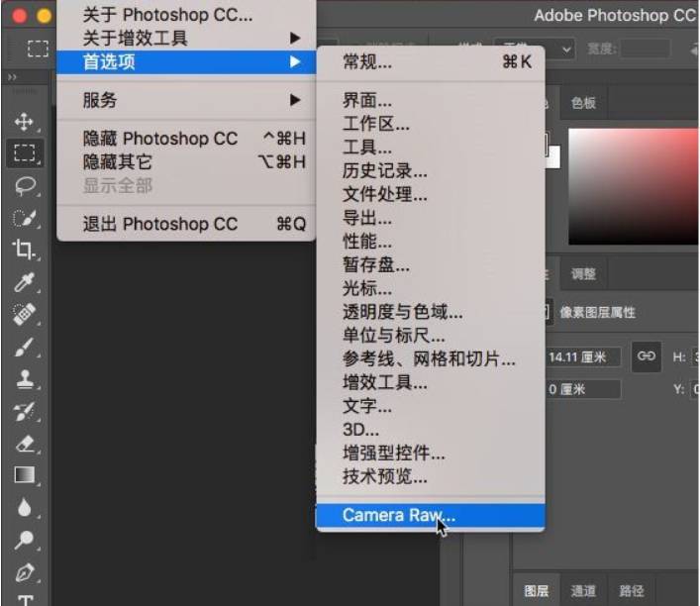
Task: Select the Spot Healing Brush tool
Action: [25, 314]
